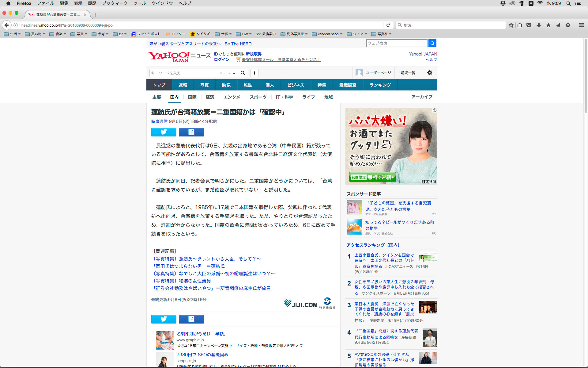Open the settings gear icon on Yahoo news
This screenshot has height=368, width=588.
tap(429, 73)
